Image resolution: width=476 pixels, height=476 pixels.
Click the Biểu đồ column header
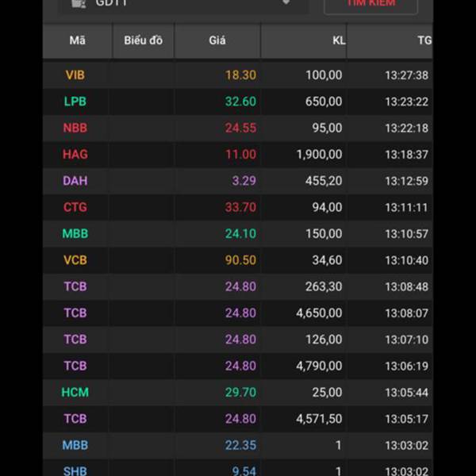coord(143,40)
